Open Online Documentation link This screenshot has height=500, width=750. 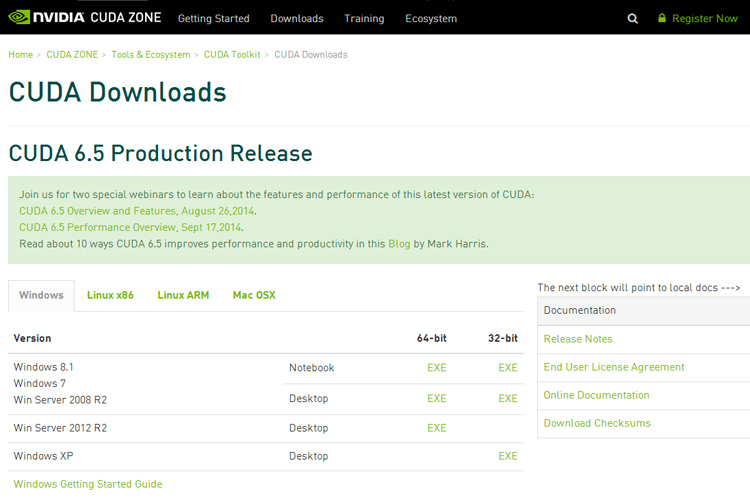(596, 395)
